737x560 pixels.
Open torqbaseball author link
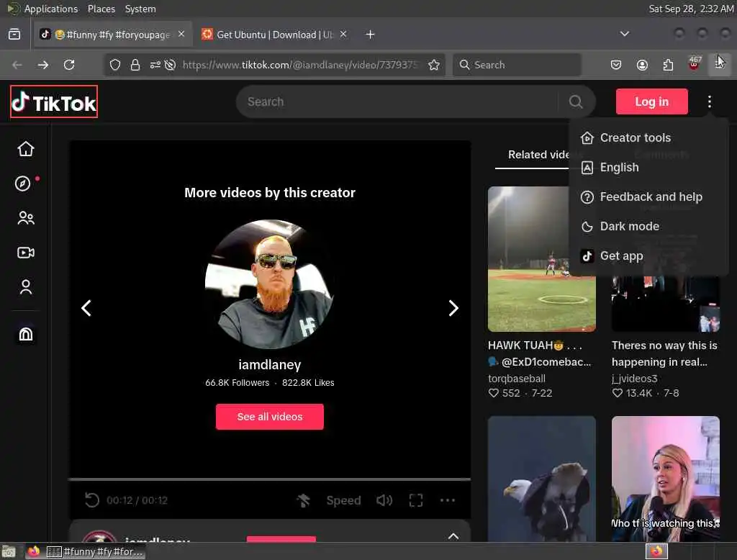tap(517, 379)
